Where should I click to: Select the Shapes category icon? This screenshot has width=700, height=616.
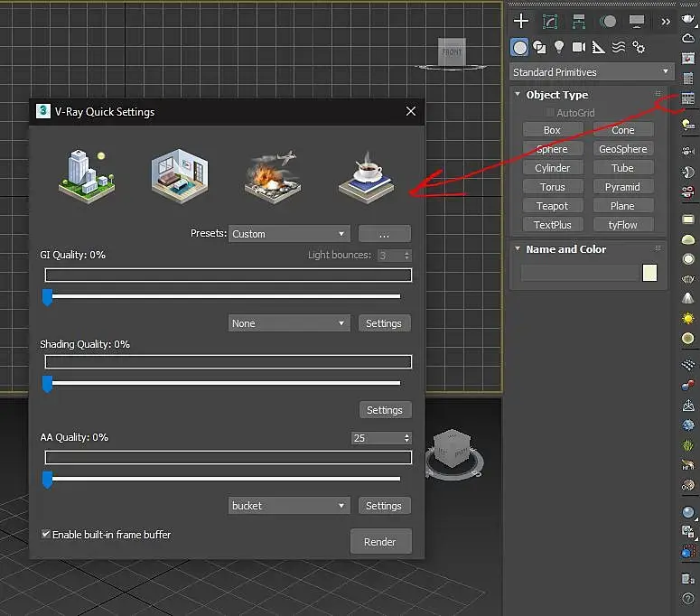[x=539, y=47]
